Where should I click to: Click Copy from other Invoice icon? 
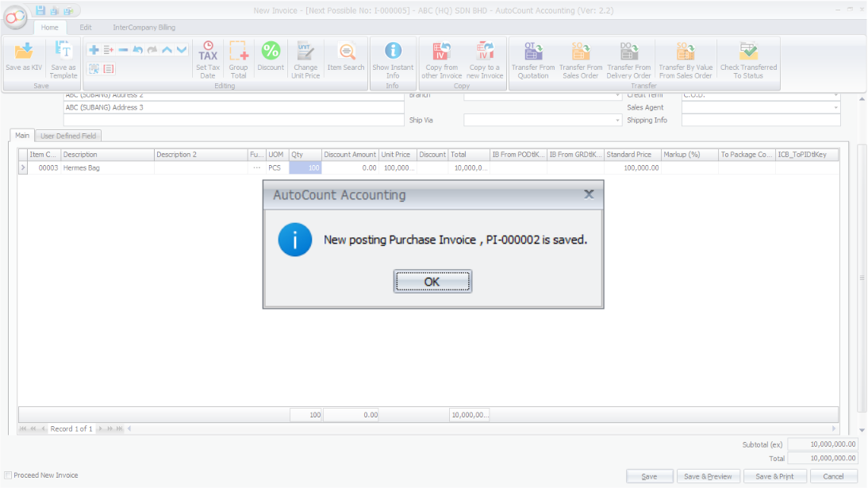click(441, 52)
